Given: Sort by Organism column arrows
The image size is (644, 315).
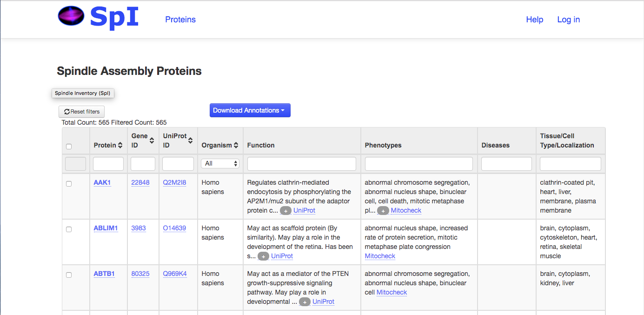Looking at the screenshot, I should pyautogui.click(x=236, y=145).
